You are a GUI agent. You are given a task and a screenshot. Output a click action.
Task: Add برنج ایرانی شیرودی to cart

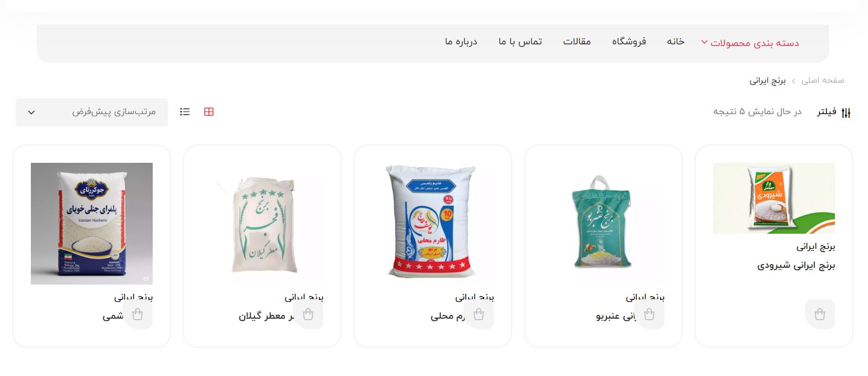click(820, 314)
